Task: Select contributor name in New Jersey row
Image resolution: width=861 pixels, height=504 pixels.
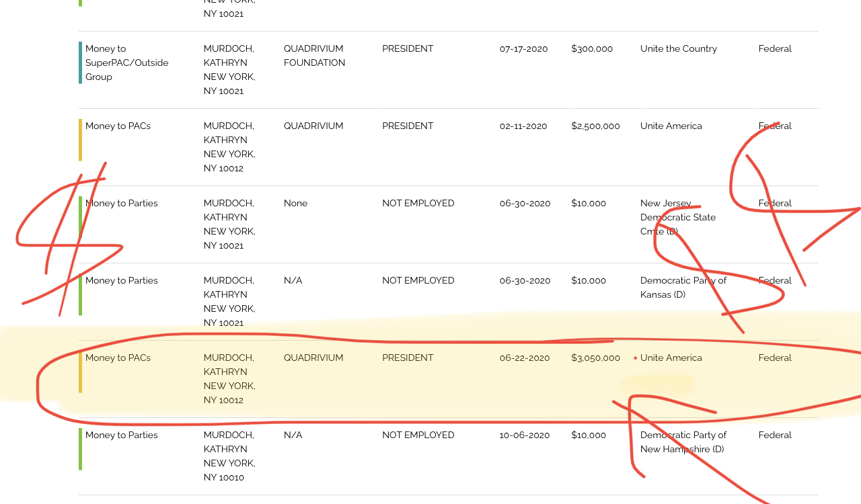Action: coord(229,210)
